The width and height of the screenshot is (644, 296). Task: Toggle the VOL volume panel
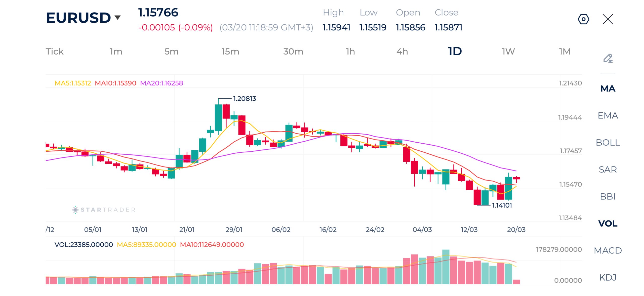tap(608, 224)
